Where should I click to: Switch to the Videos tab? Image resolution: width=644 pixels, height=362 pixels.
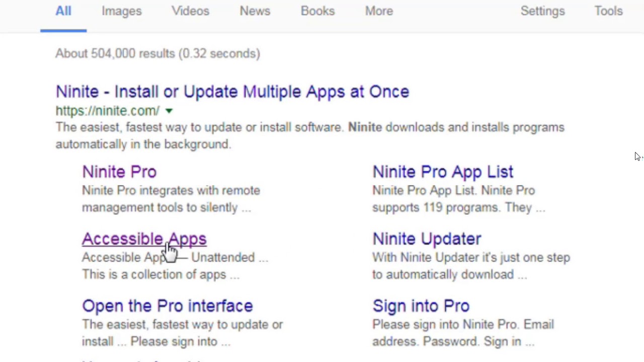[190, 11]
